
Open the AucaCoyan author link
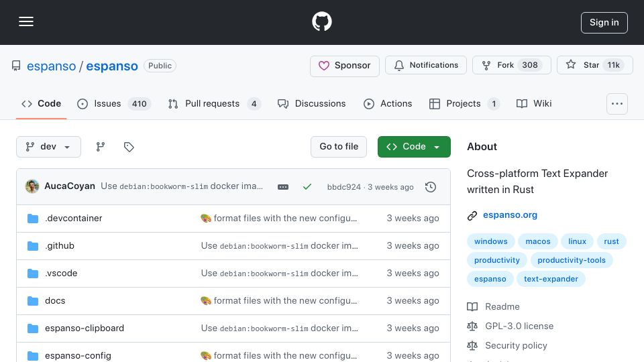70,186
